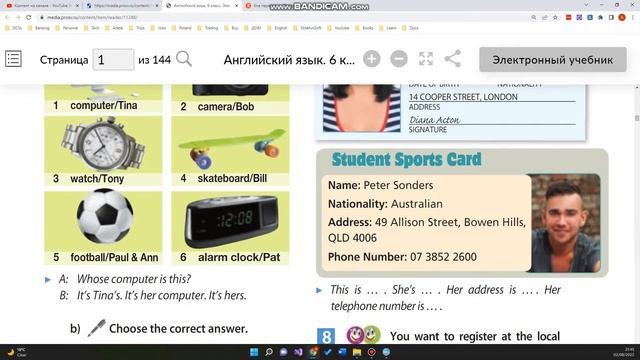Zoom in with the plus button
Viewport: 640px width, 360px height.
371,59
